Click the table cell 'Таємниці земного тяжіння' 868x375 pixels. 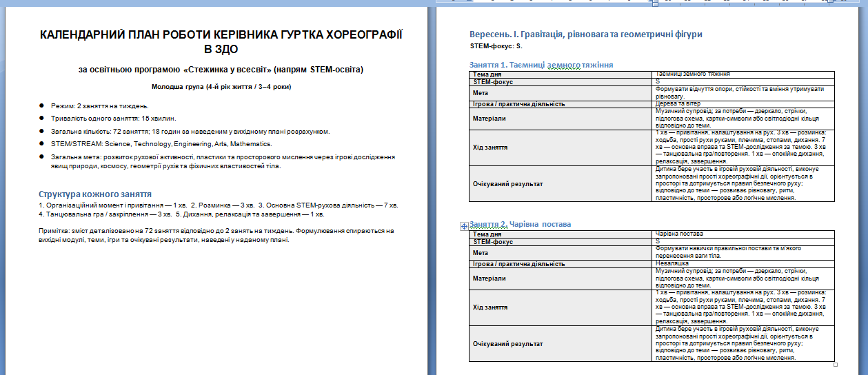[x=743, y=74]
